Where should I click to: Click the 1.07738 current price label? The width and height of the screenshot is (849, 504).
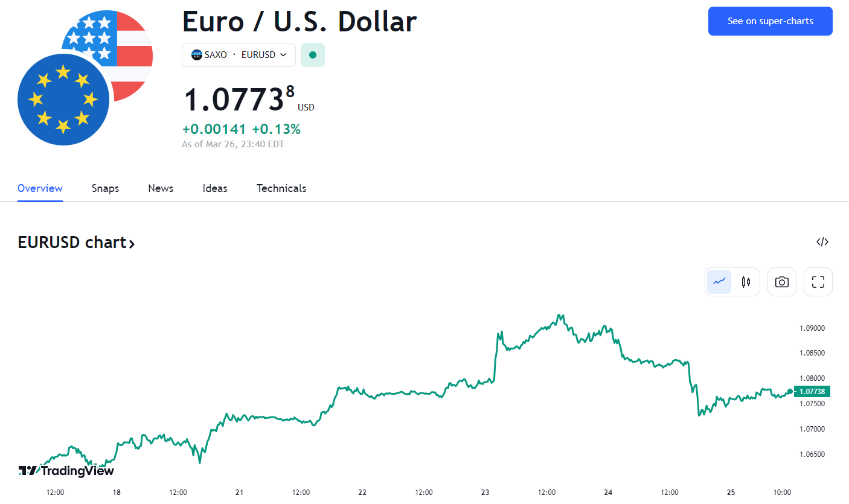[812, 392]
